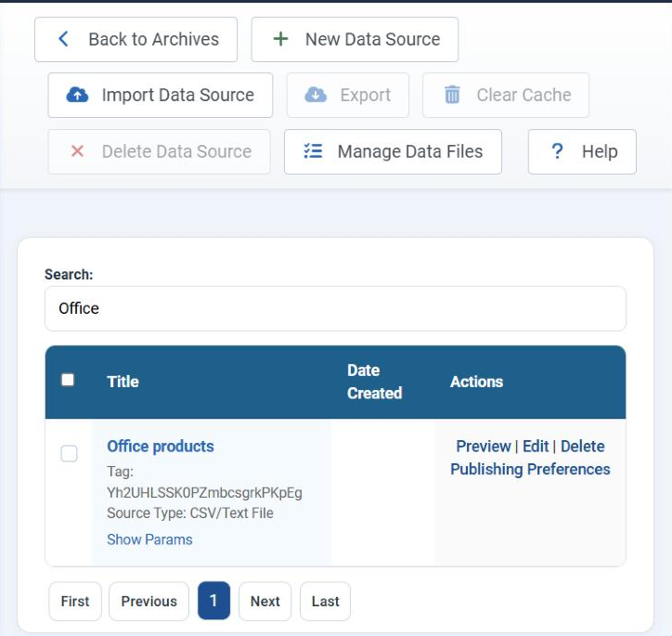Open the Help button
This screenshot has height=636, width=672.
pyautogui.click(x=582, y=151)
